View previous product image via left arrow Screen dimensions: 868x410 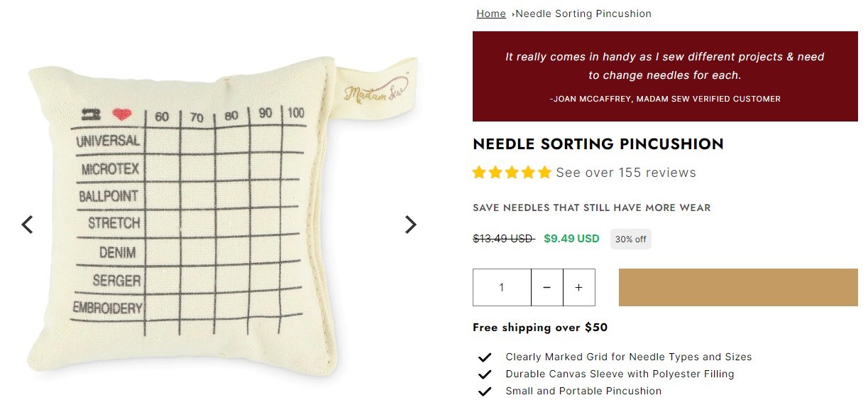(x=27, y=224)
